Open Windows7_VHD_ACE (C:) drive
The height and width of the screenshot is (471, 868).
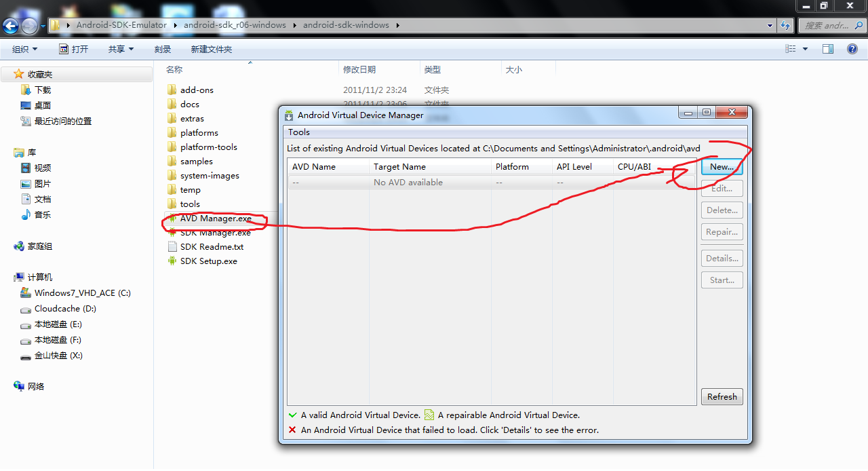(76, 293)
